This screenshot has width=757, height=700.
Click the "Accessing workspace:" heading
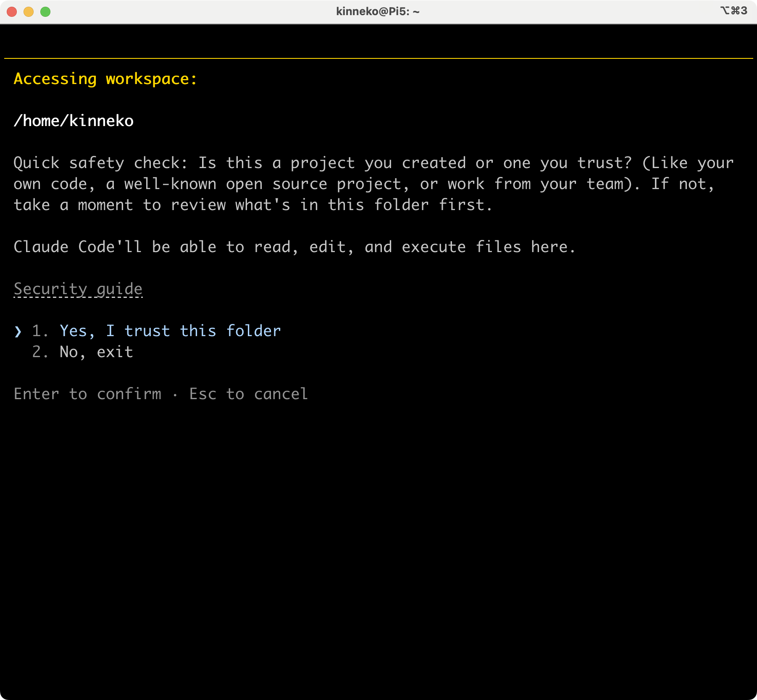coord(105,79)
